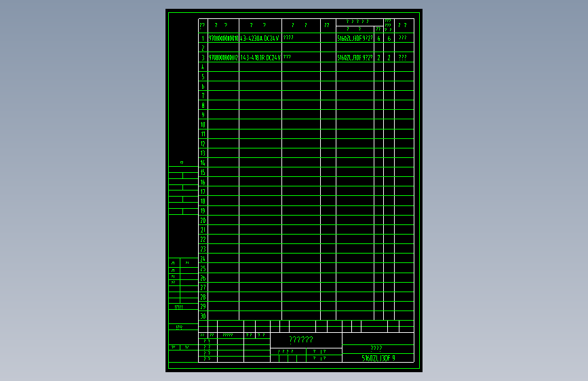Select row number 2 in the parts list
Screen dimensions: 588x381
(203, 48)
